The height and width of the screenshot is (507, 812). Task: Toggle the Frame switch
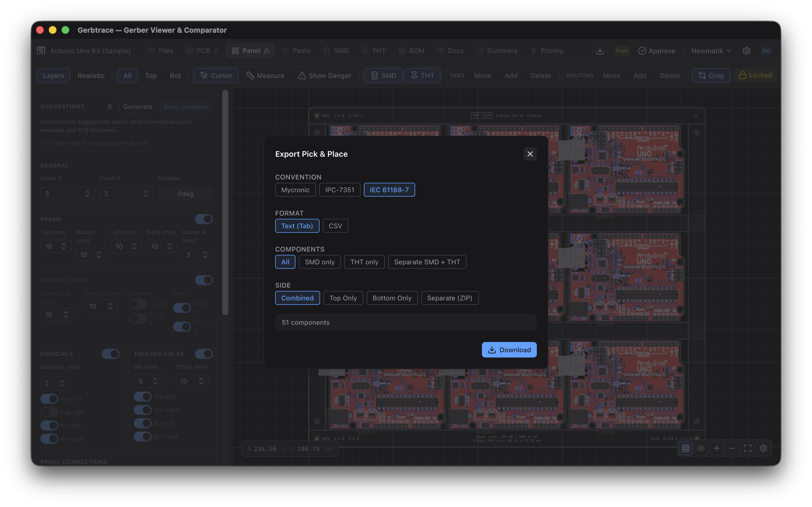(x=204, y=219)
